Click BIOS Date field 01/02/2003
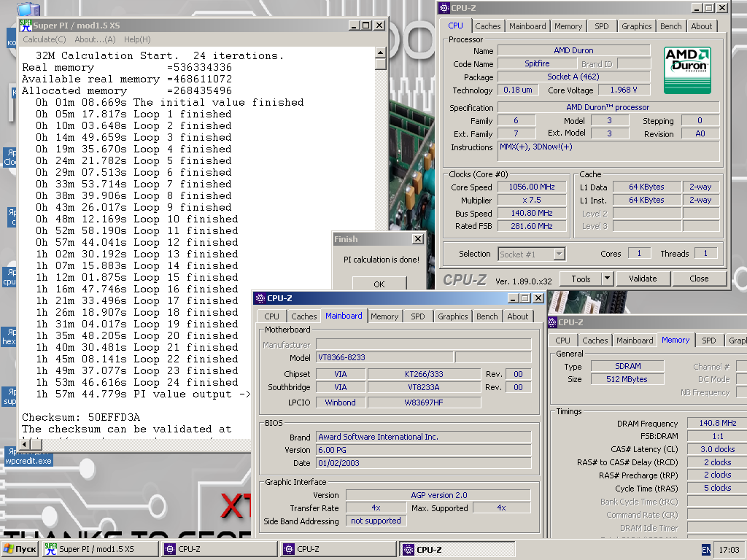The width and height of the screenshot is (747, 560). (424, 463)
